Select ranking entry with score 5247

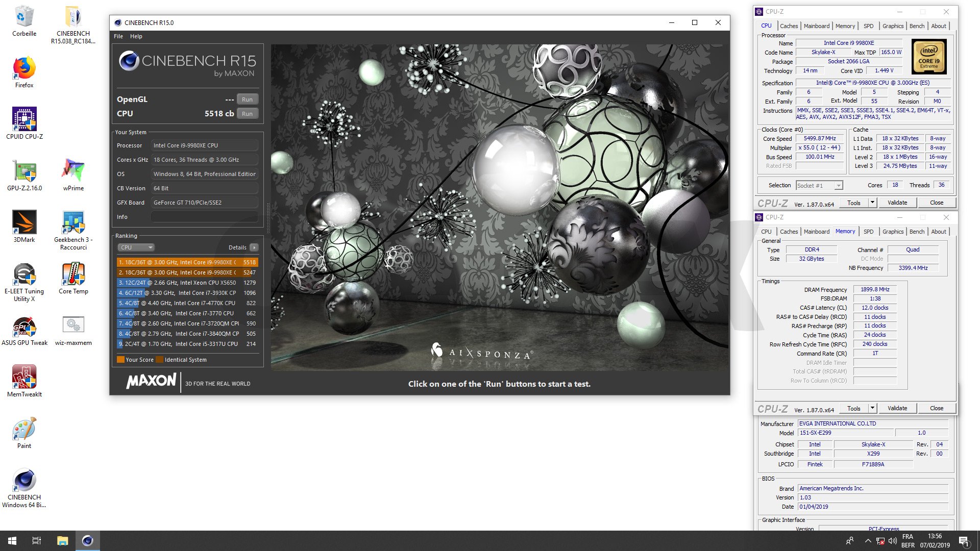point(187,272)
